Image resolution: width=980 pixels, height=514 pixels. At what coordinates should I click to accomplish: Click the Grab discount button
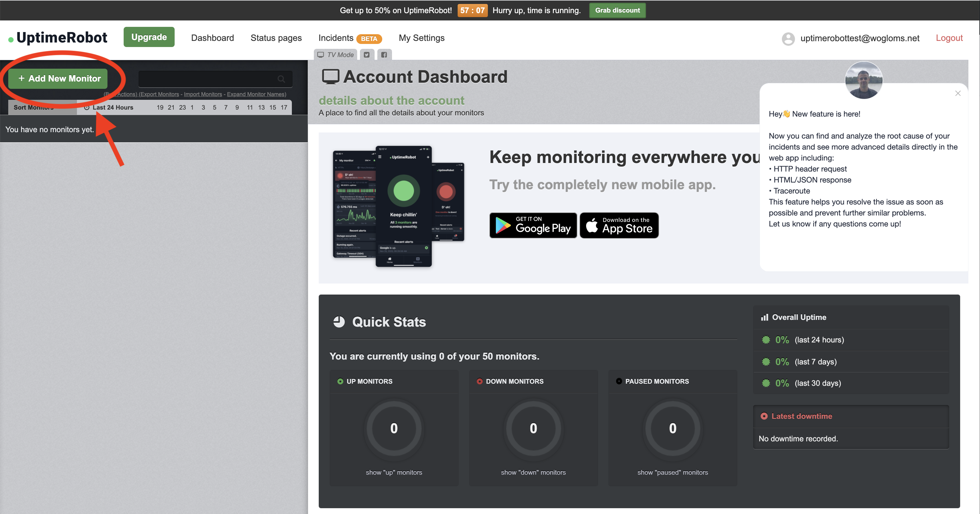point(617,10)
